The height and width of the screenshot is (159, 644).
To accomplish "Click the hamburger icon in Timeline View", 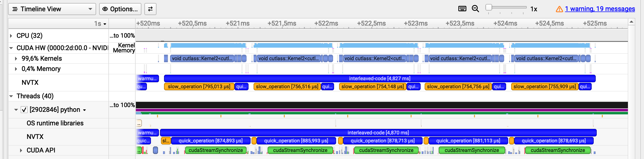I will pyautogui.click(x=15, y=9).
